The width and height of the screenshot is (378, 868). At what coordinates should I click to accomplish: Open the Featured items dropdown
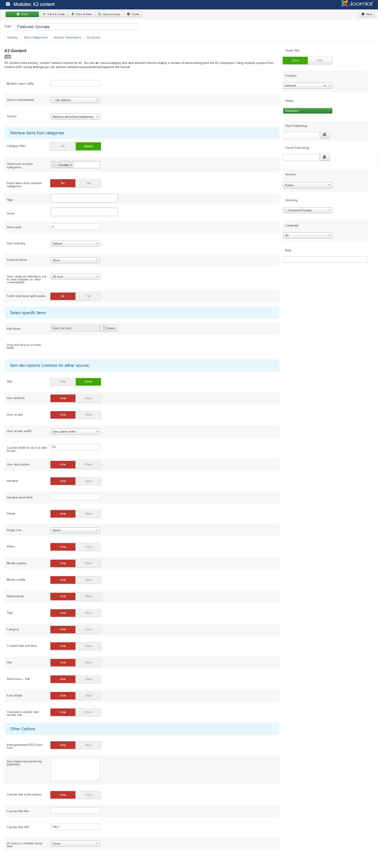tap(75, 260)
